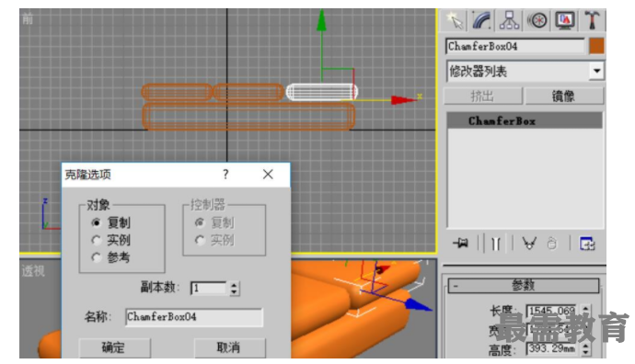
Task: Open the Modify command panel tab
Action: coord(482,20)
